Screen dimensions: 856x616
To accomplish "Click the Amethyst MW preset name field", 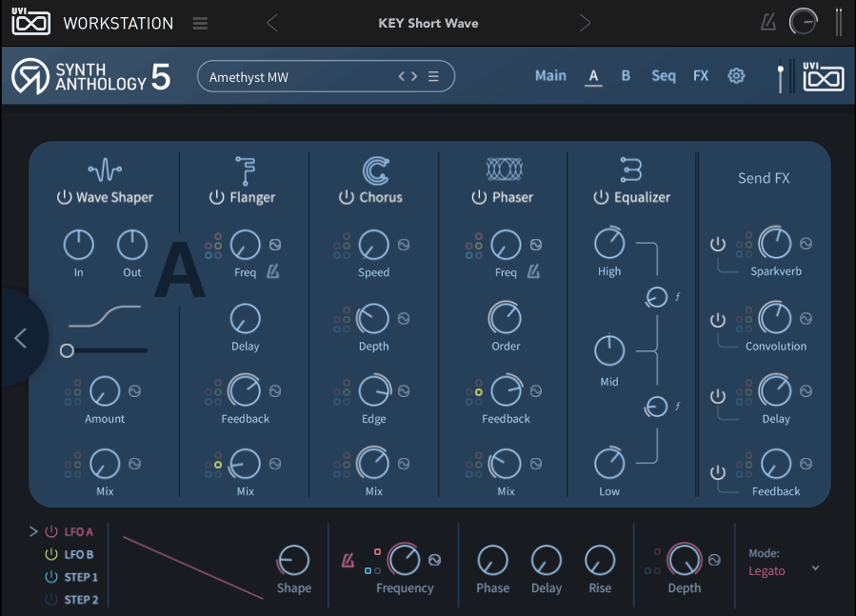I will coord(326,76).
